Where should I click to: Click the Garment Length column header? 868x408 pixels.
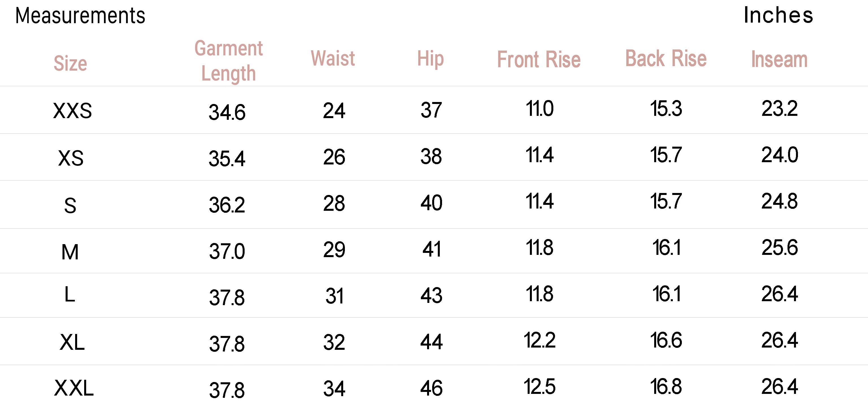pos(229,61)
